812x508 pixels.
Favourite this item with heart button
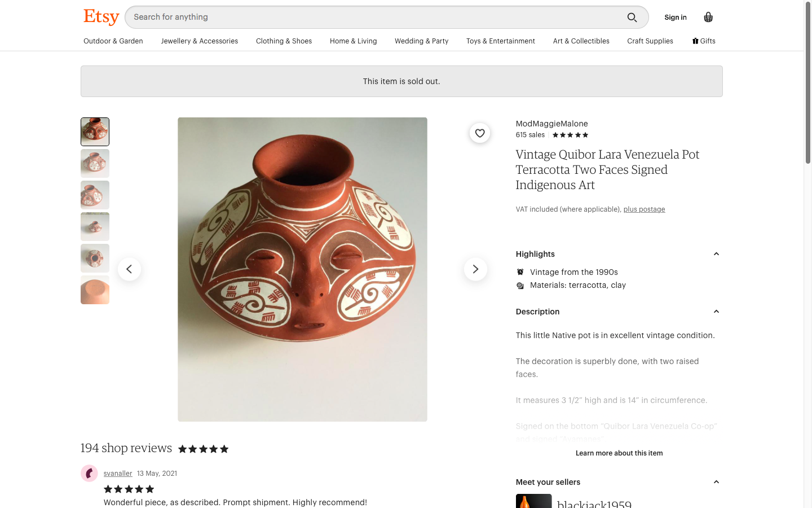click(x=480, y=133)
